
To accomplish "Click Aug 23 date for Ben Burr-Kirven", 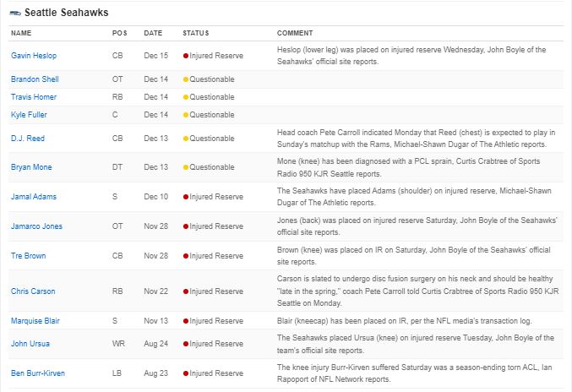I will click(156, 373).
